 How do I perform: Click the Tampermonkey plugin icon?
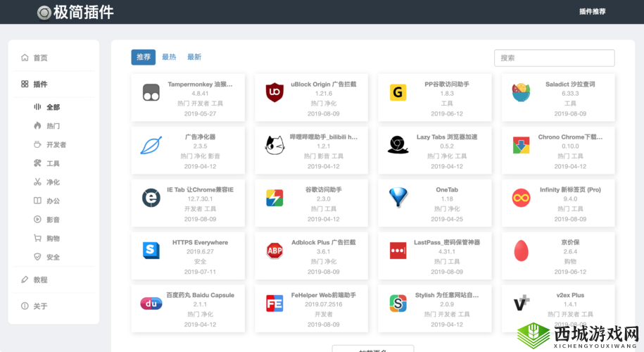pos(151,92)
